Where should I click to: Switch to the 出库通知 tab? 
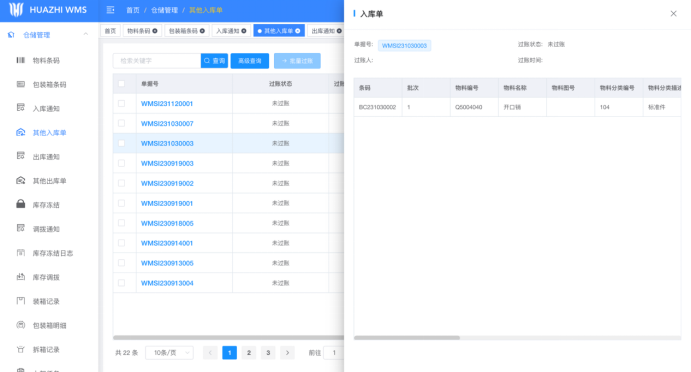click(326, 31)
